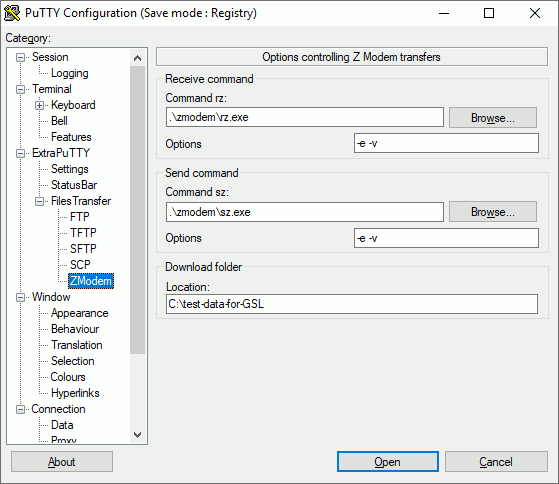Collapse the Connection tree node
This screenshot has width=559, height=484.
[x=21, y=409]
